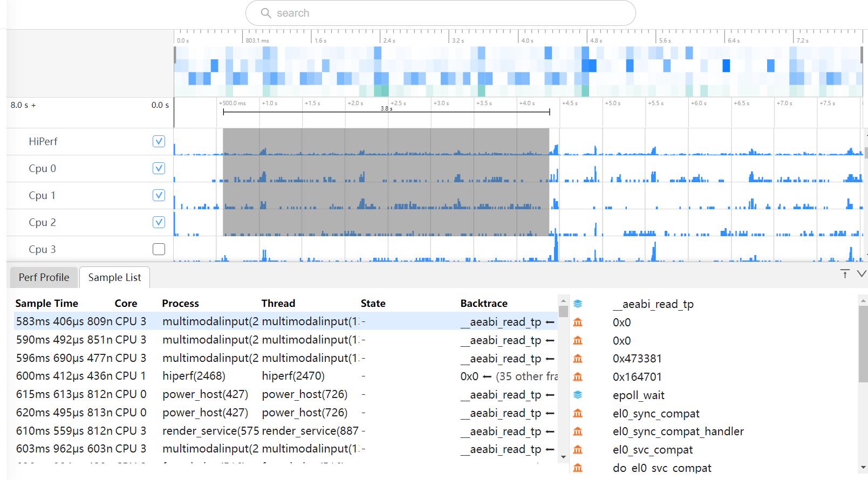Select the Sample List tab

[x=114, y=277]
